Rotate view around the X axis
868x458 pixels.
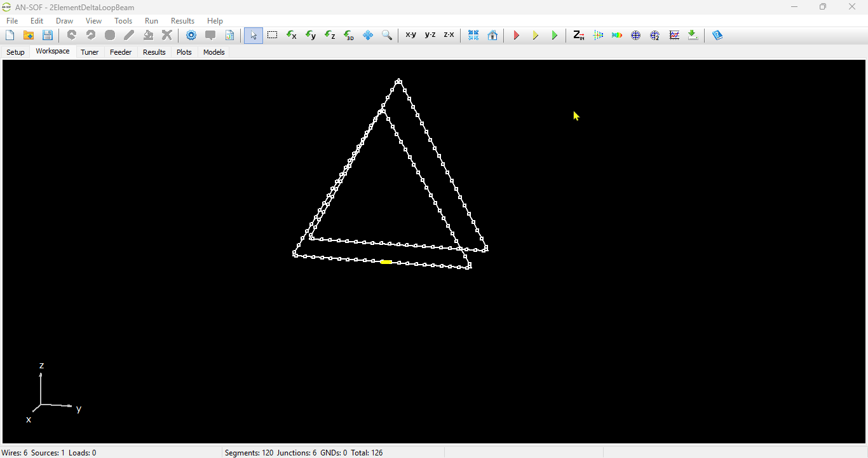pos(292,36)
